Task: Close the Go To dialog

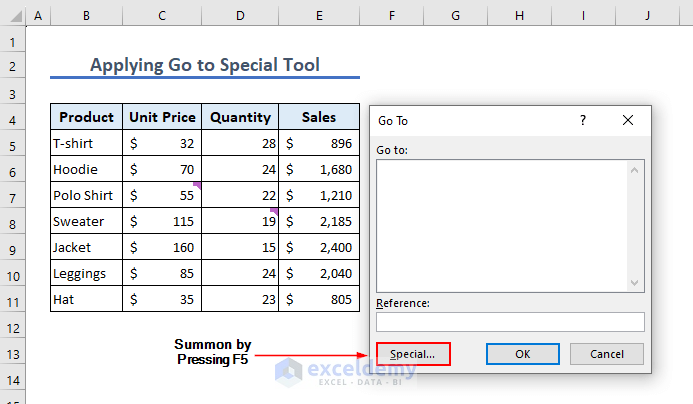Action: 628,120
